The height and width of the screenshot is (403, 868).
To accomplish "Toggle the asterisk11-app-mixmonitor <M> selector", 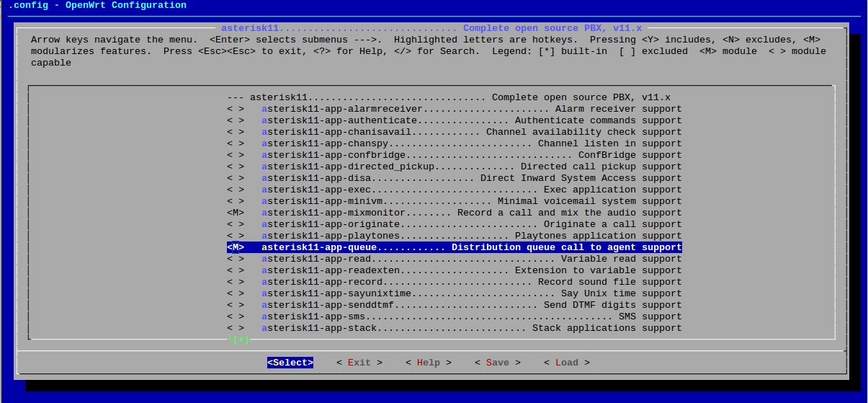I will coord(236,213).
